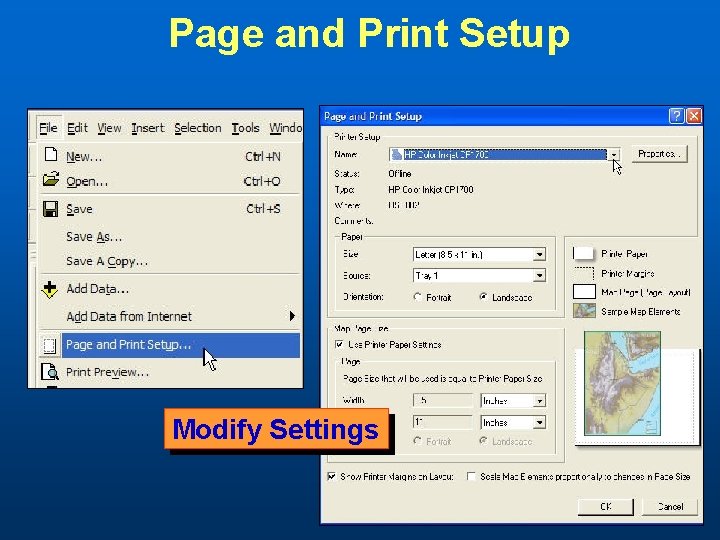Select Portrait paper orientation
Image resolution: width=720 pixels, height=540 pixels.
coord(417,297)
